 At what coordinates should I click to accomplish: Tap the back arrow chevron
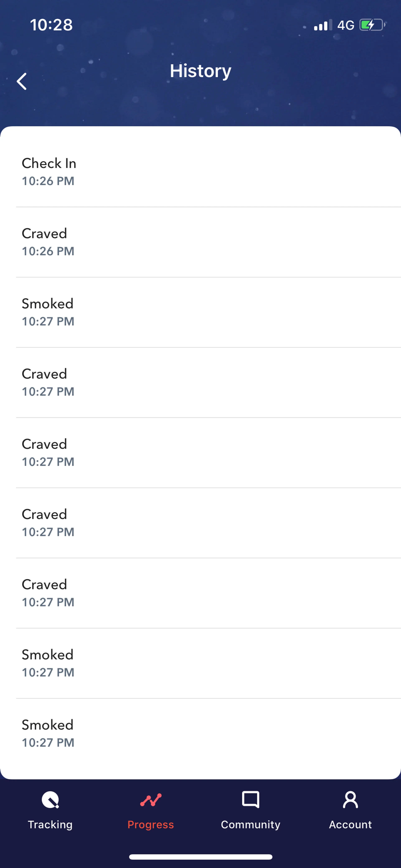22,81
